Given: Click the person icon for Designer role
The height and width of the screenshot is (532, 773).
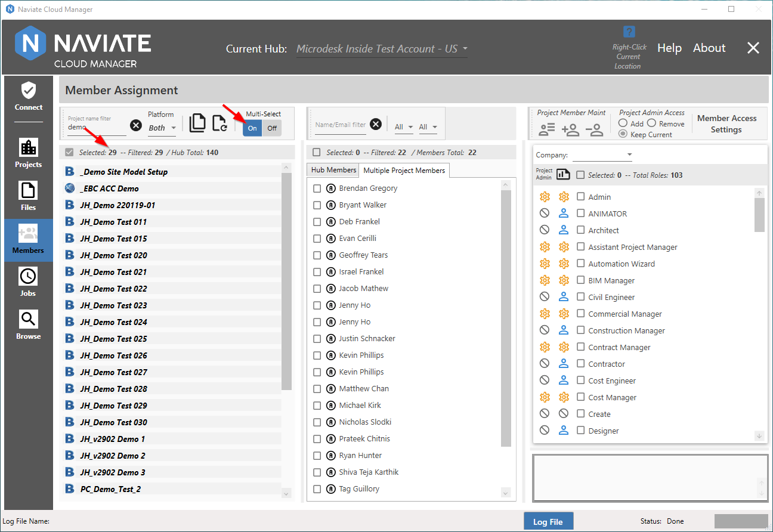Looking at the screenshot, I should click(x=564, y=431).
